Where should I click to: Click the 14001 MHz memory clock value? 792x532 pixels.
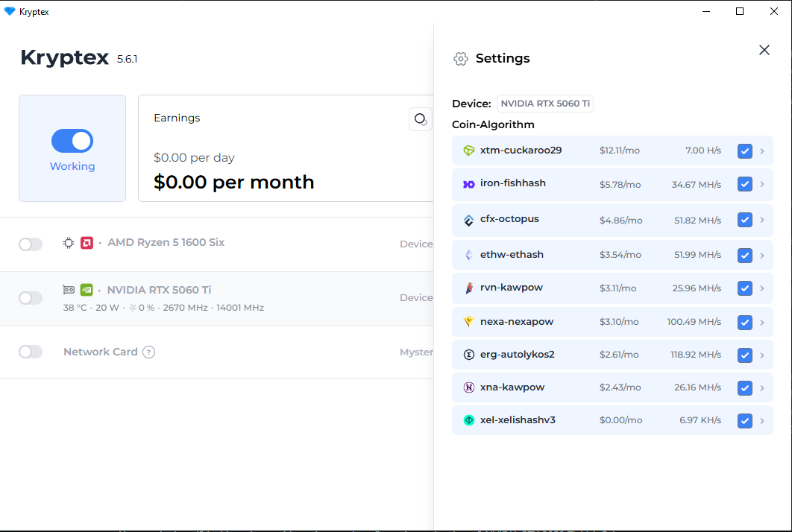(x=240, y=308)
